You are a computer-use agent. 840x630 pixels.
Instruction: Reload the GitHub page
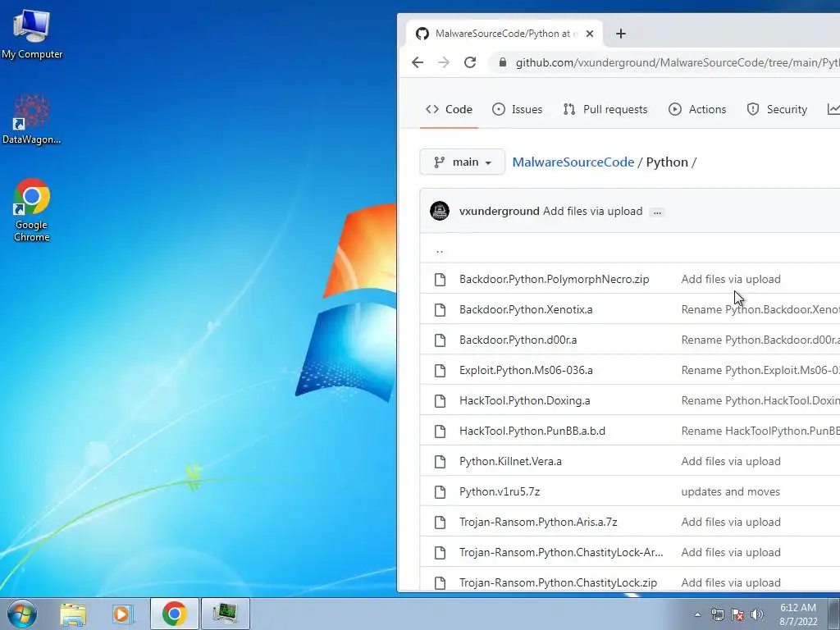[470, 62]
